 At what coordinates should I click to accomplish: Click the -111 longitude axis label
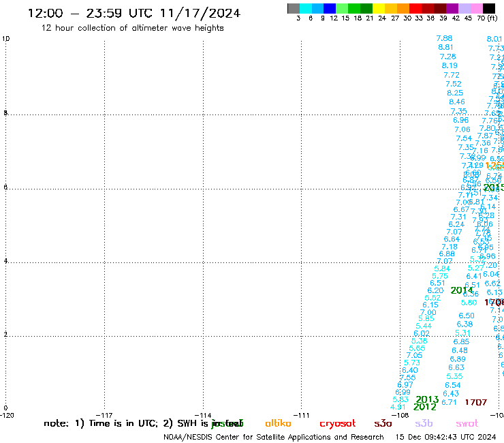click(302, 415)
